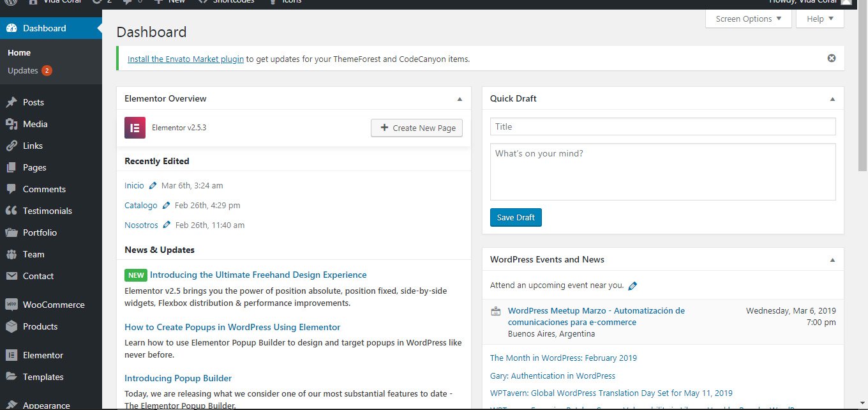This screenshot has height=410, width=868.
Task: Click the Elementor v2.5.3 version text
Action: pos(179,128)
